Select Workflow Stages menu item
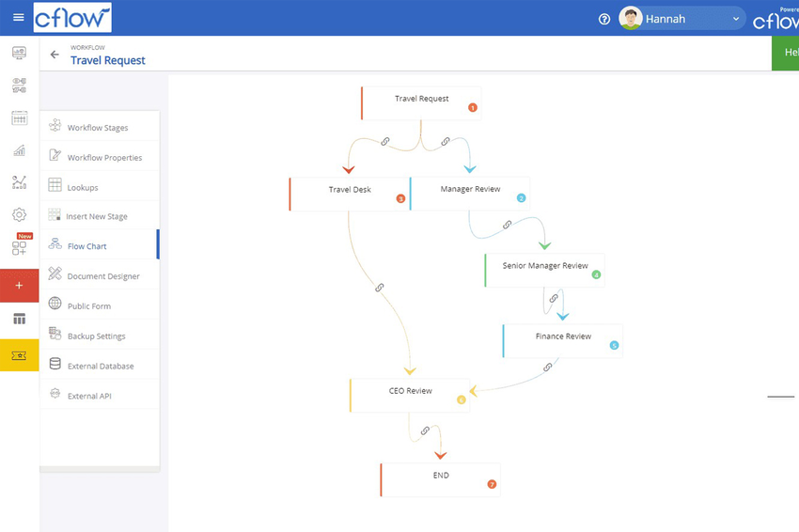 pyautogui.click(x=98, y=128)
